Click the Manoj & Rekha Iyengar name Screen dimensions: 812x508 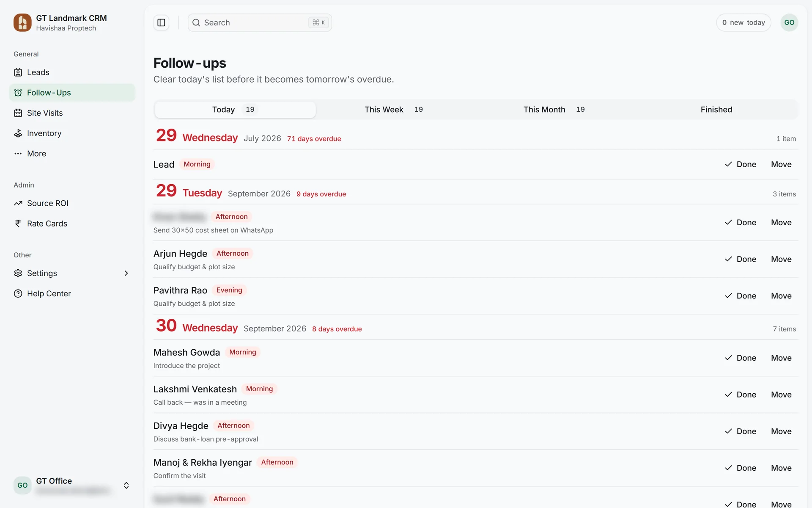[203, 462]
